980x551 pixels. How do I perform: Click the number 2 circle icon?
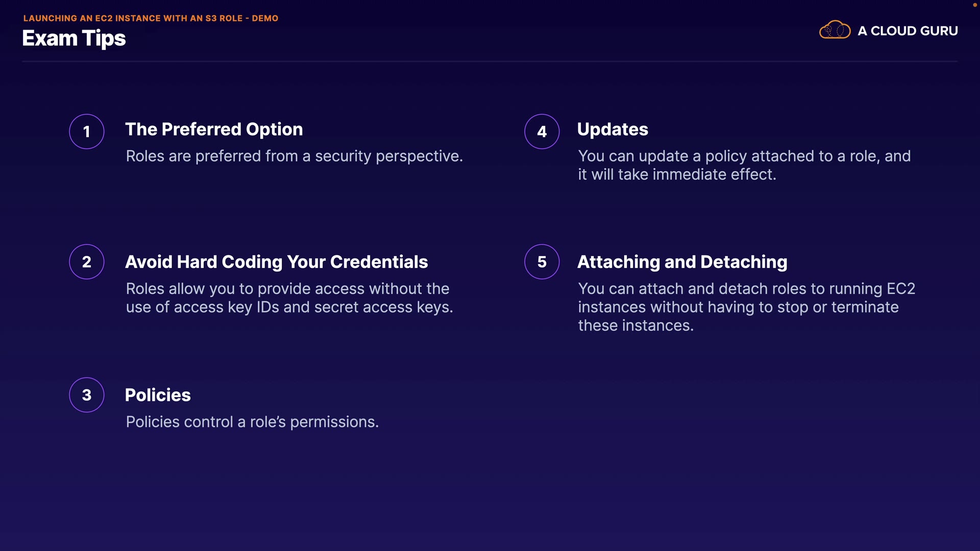(x=87, y=262)
